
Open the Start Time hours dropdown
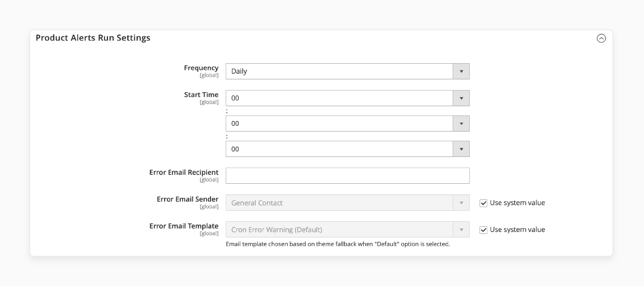click(347, 98)
